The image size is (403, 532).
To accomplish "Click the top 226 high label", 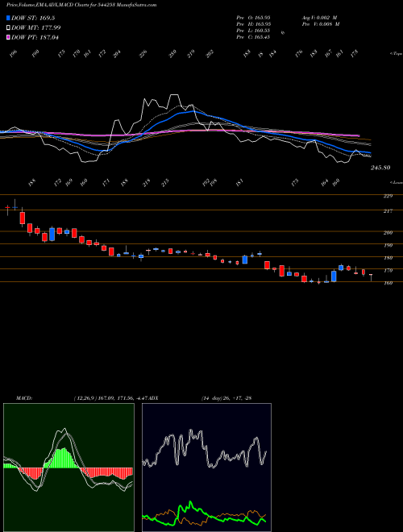I will click(x=143, y=54).
